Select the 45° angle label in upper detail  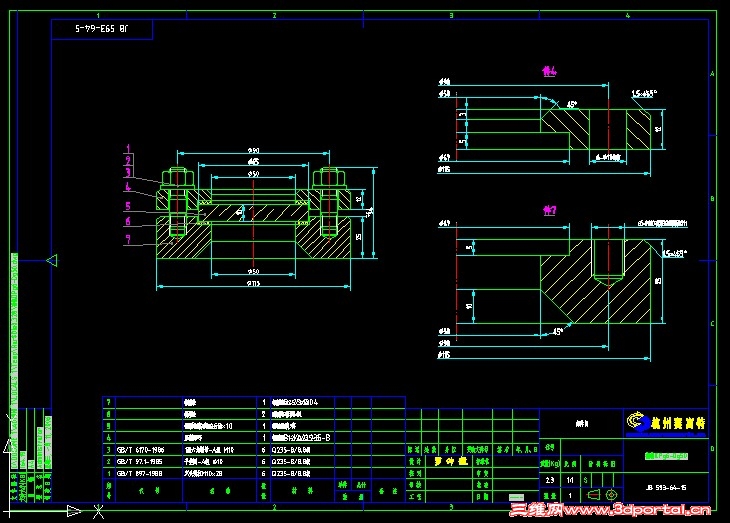(572, 105)
